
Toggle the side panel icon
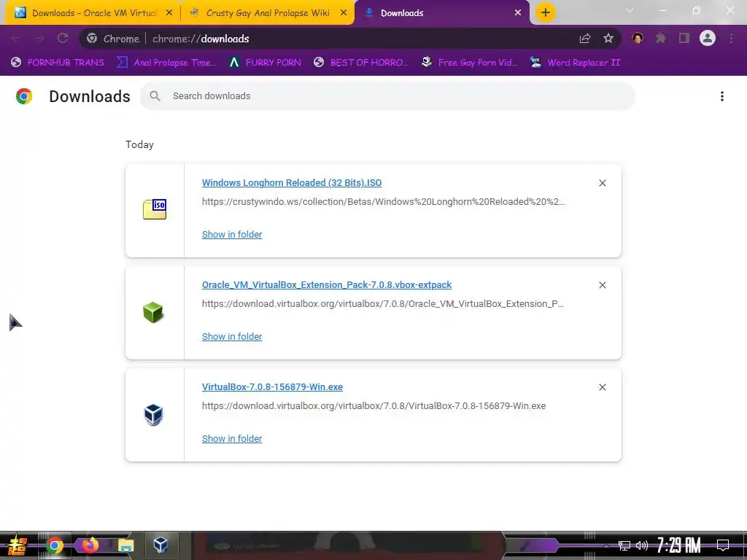[x=684, y=39]
